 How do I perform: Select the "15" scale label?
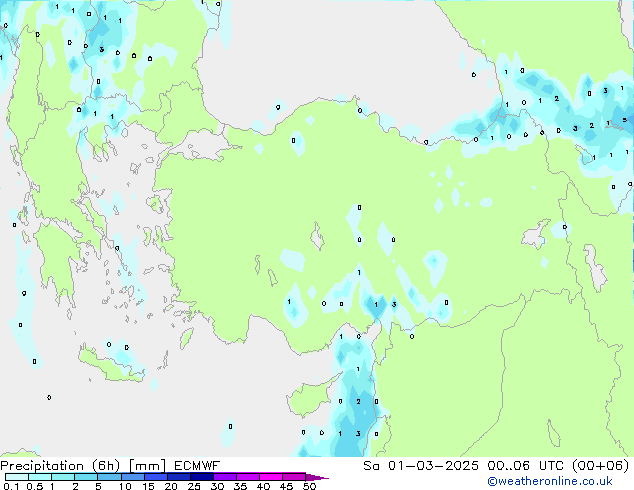[148, 486]
